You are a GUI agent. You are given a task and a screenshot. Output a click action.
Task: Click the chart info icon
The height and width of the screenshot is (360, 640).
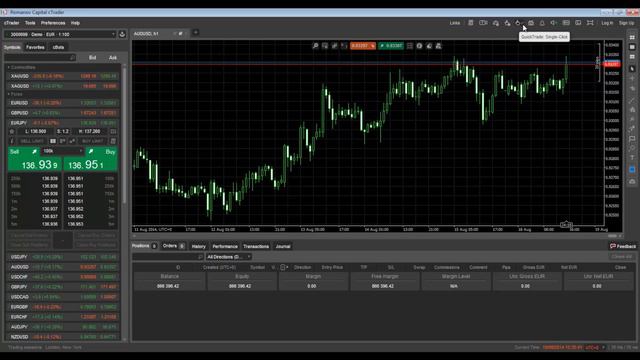point(419,46)
